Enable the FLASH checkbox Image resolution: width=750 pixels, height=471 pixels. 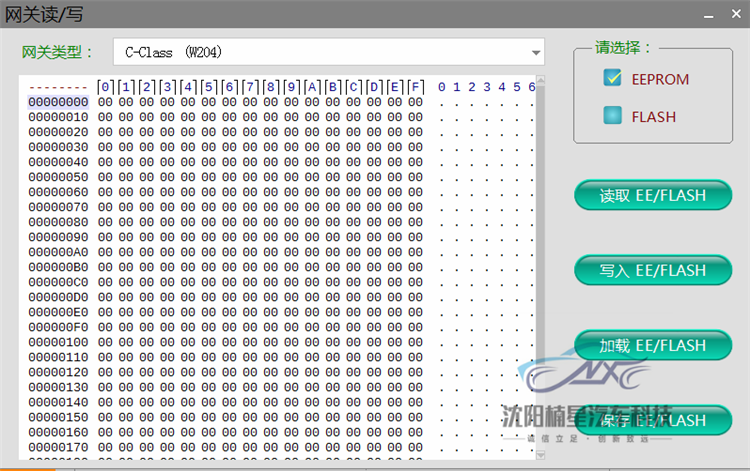(612, 117)
